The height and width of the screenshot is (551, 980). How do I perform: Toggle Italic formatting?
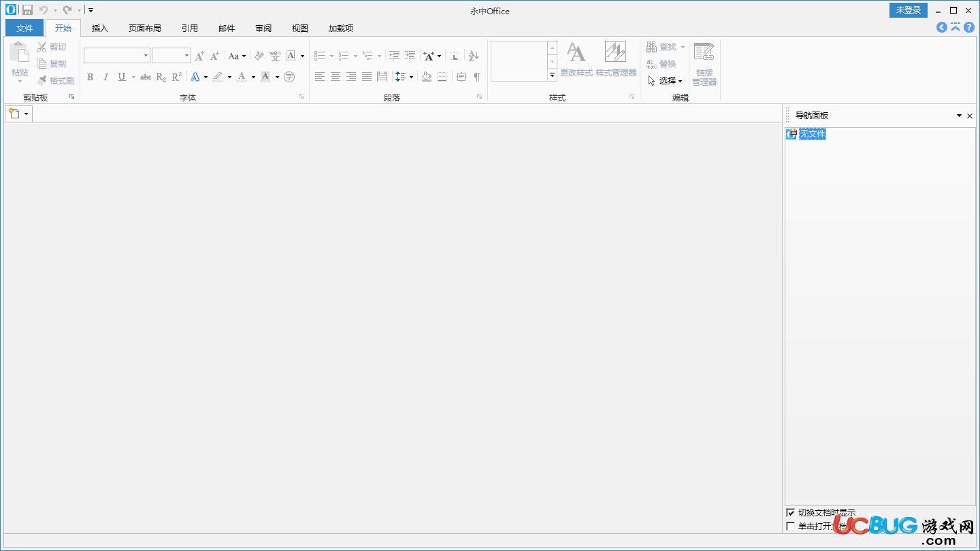click(x=105, y=77)
